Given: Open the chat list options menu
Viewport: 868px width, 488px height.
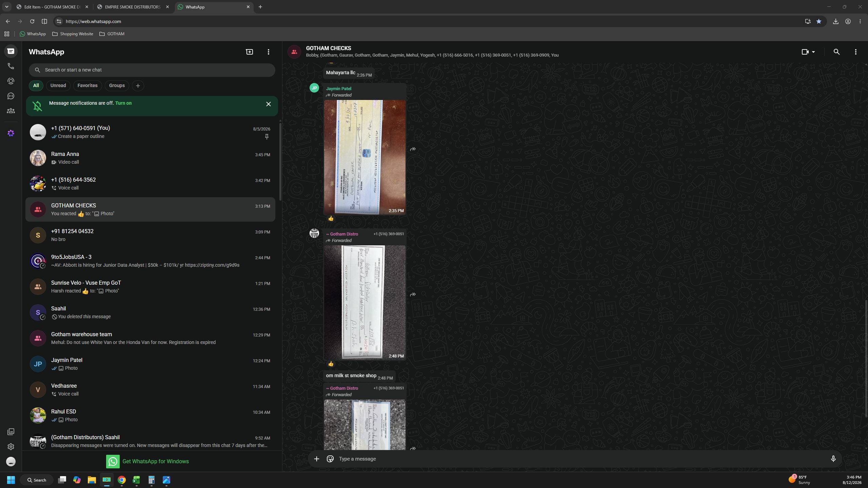Looking at the screenshot, I should (269, 52).
